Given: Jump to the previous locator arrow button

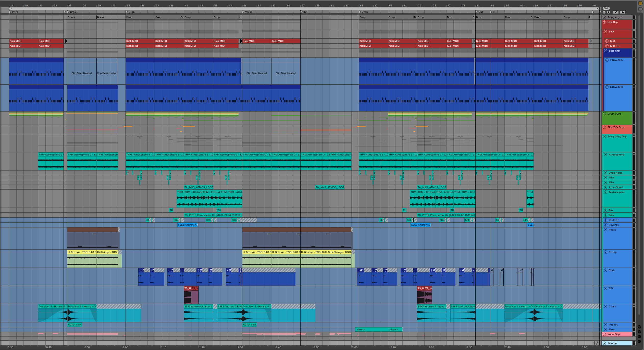Looking at the screenshot, I should coord(604,12).
